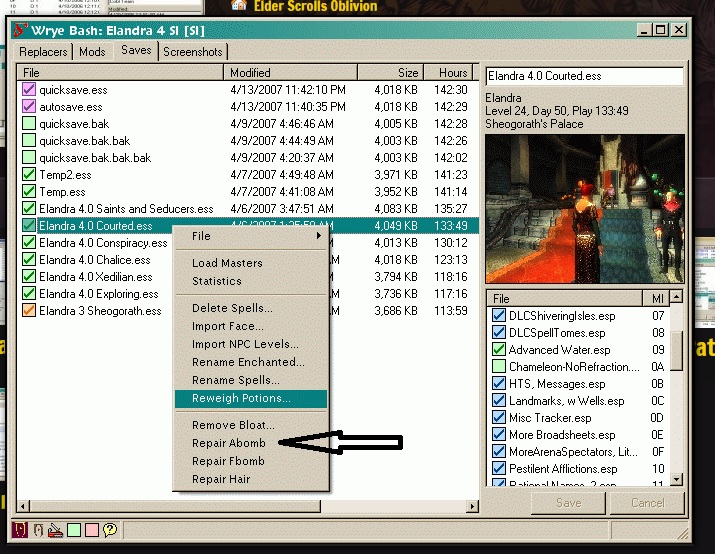Toggle the Advanced Water.esp checkbox

499,350
